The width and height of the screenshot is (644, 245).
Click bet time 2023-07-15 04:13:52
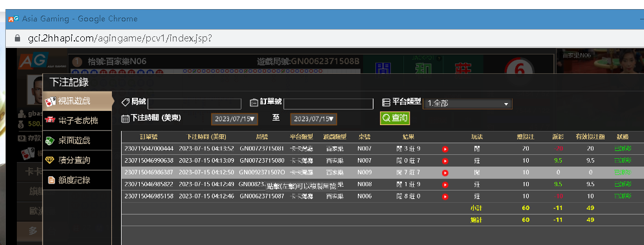[x=206, y=148]
